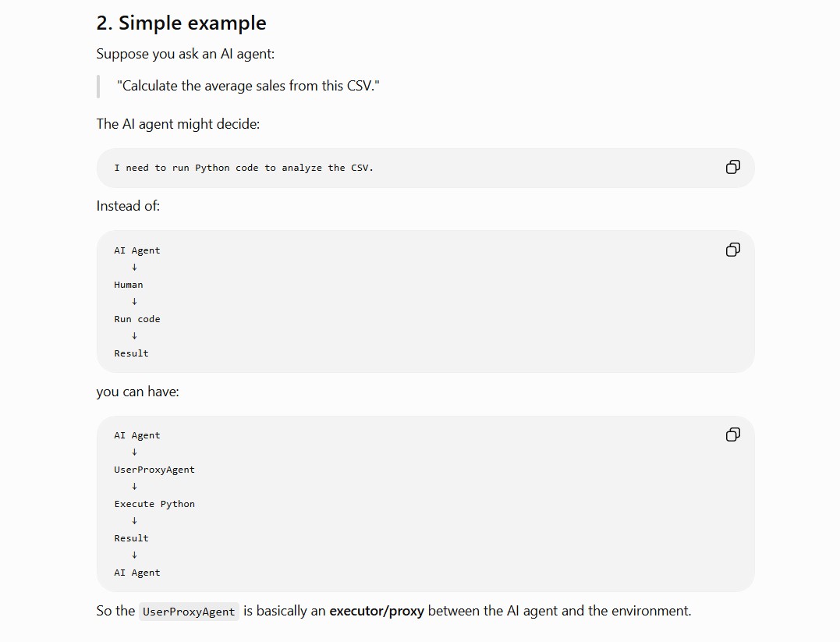Click the inline UserProxyAgent code tag in last sentence
Screen dimensions: 840x642
point(189,612)
